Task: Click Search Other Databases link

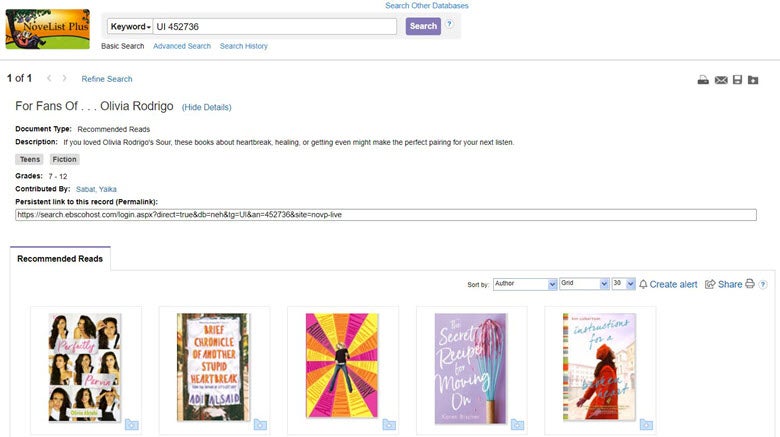Action: [x=427, y=5]
